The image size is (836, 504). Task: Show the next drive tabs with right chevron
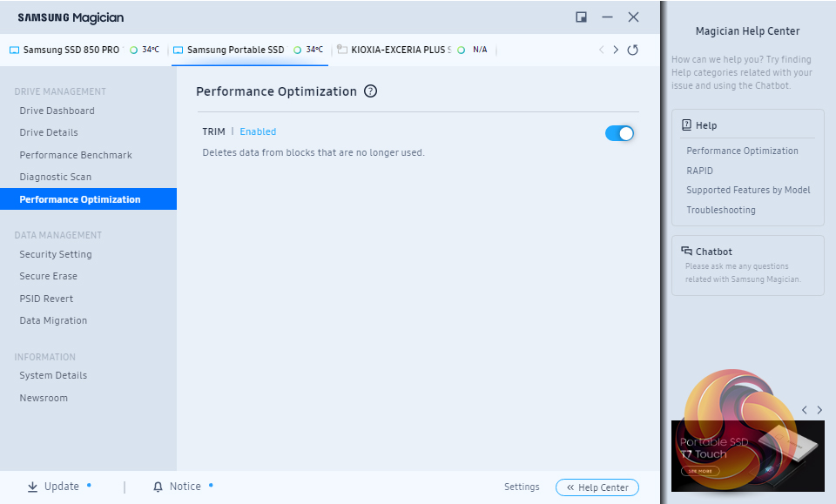click(616, 50)
